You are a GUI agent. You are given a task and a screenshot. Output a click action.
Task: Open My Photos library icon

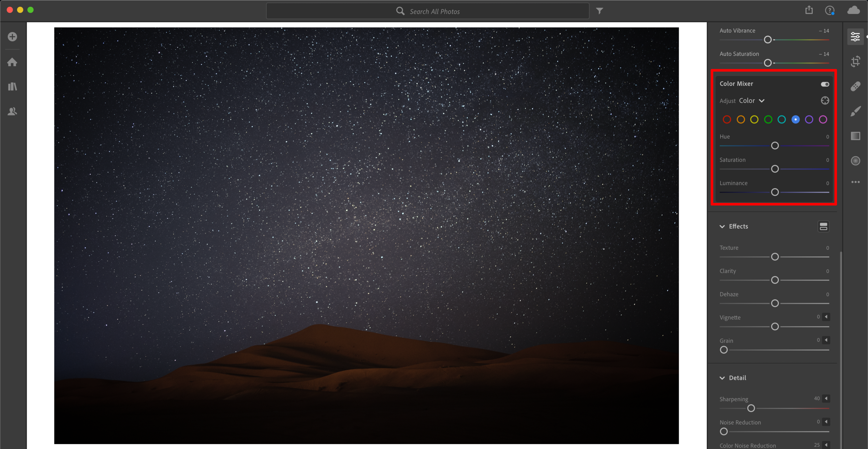(x=12, y=87)
